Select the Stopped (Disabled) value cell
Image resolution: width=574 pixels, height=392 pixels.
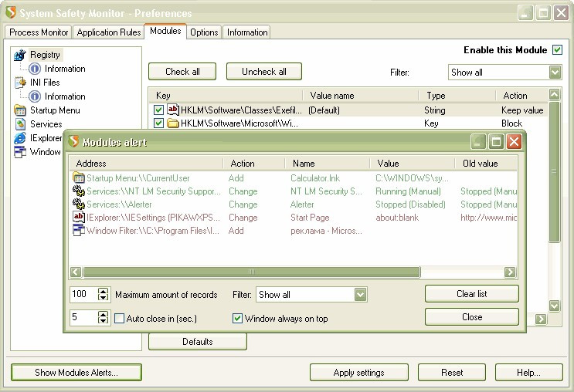(x=410, y=204)
